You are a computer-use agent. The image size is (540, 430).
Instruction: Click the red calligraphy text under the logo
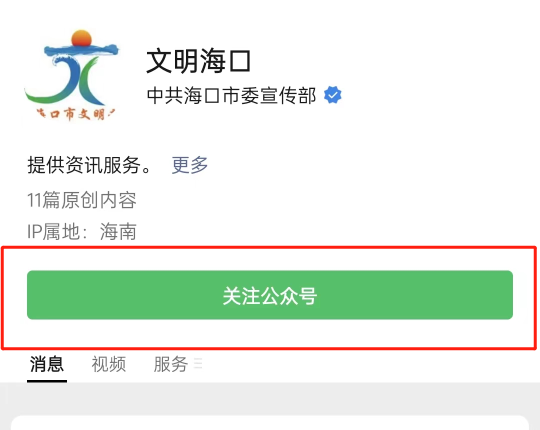click(76, 114)
